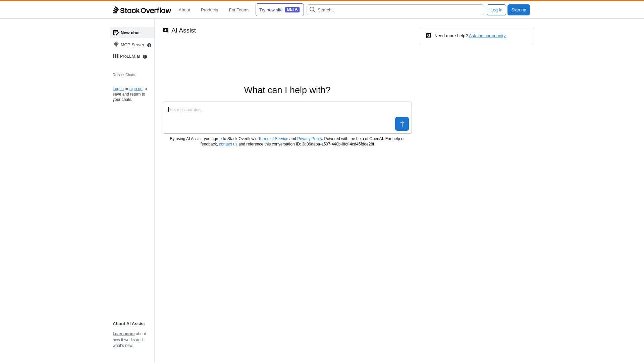Click the Log in header button
The image size is (644, 362).
(496, 10)
